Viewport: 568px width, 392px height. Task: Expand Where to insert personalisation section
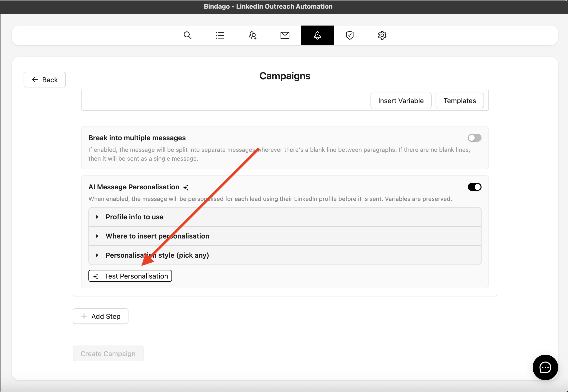pyautogui.click(x=285, y=236)
